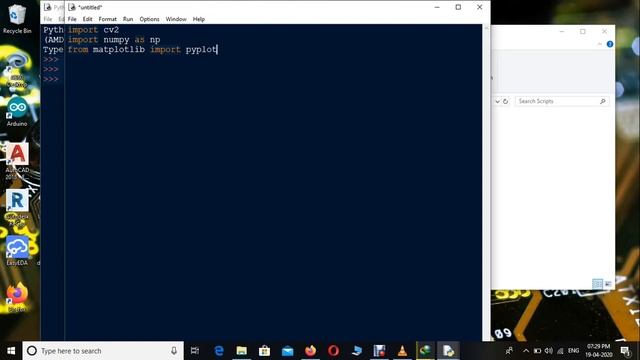Open the Format menu
This screenshot has height=360, width=640.
coord(107,19)
